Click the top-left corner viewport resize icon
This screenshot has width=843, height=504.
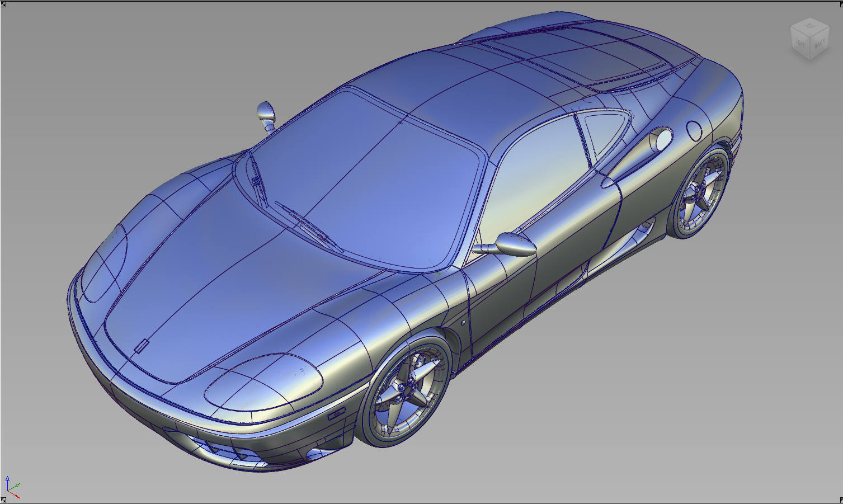pos(3,5)
